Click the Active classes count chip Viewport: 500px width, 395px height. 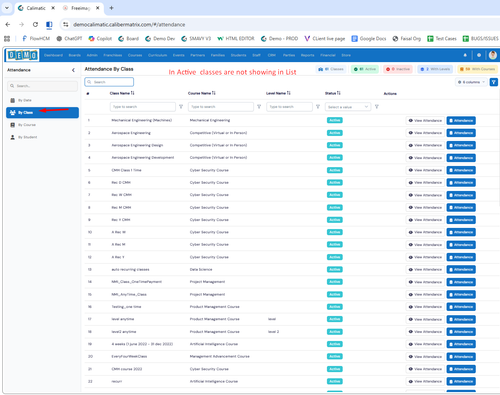click(365, 69)
